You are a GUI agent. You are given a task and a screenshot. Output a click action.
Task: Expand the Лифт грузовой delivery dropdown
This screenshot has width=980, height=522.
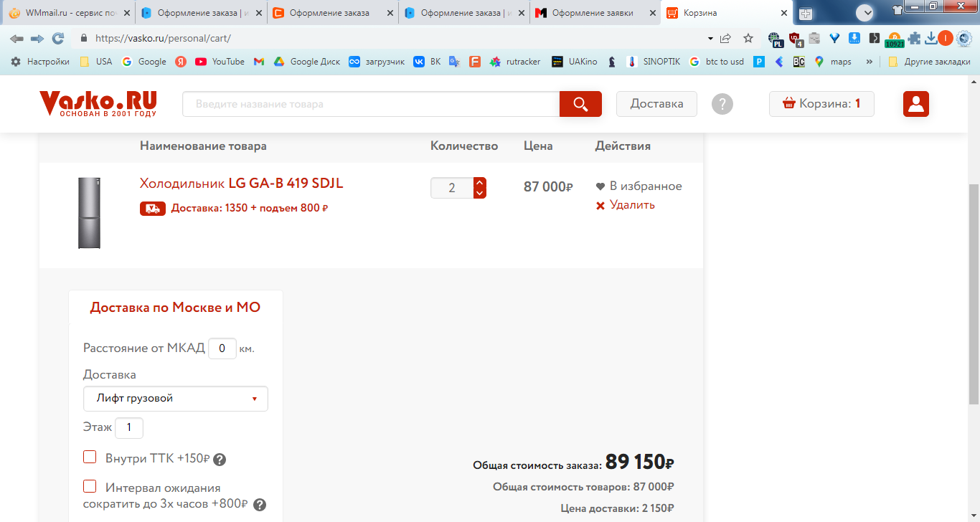[176, 399]
